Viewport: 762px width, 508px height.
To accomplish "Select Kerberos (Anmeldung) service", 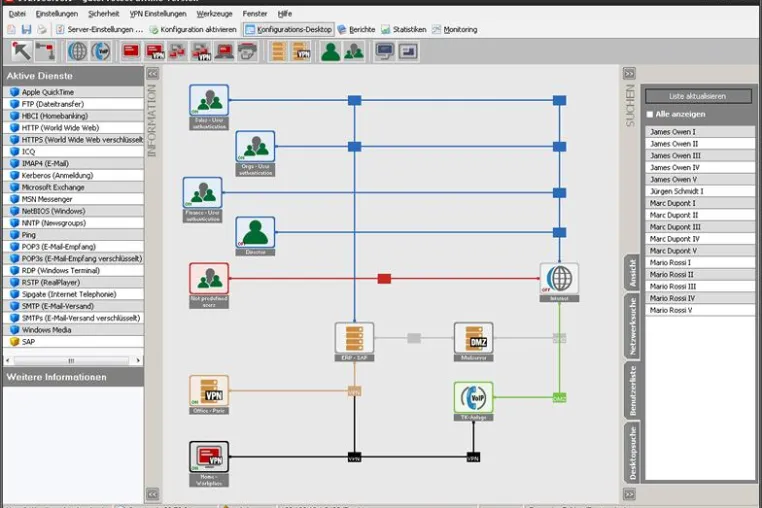I will tap(73, 175).
